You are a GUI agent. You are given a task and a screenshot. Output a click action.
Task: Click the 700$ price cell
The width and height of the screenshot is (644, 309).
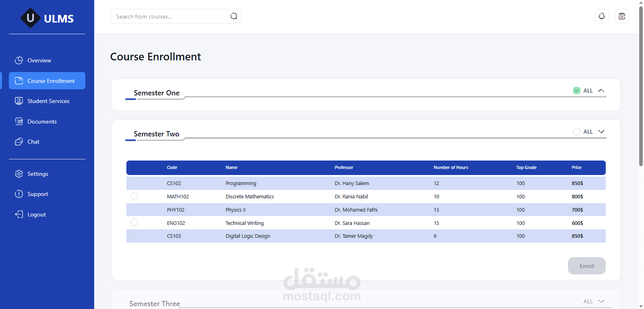(x=577, y=210)
